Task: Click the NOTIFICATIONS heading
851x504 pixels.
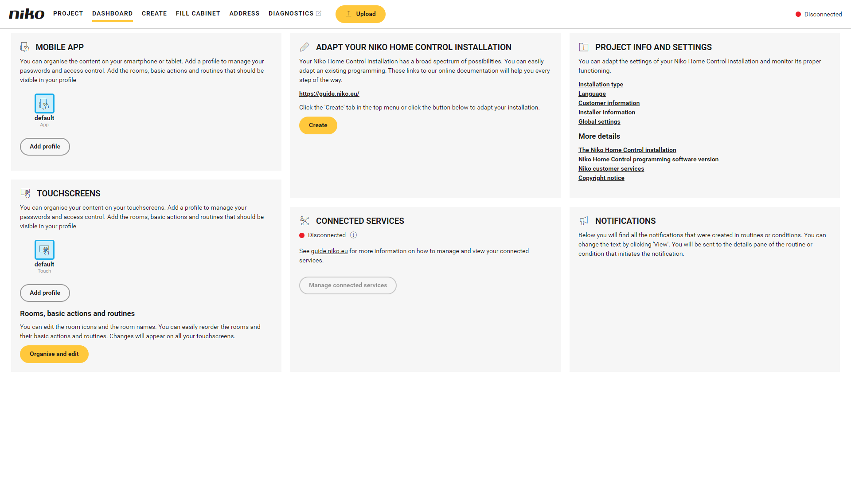Action: click(x=625, y=221)
